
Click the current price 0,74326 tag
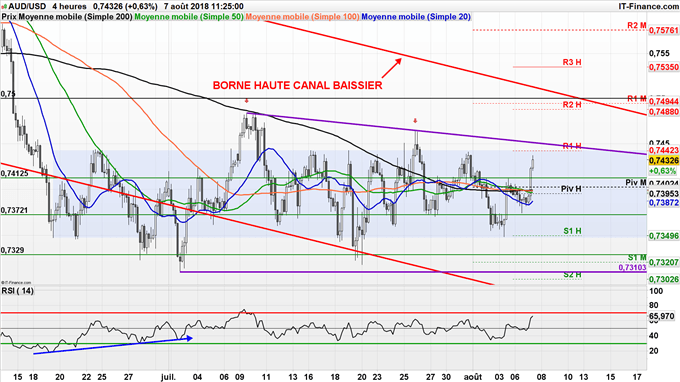[663, 161]
